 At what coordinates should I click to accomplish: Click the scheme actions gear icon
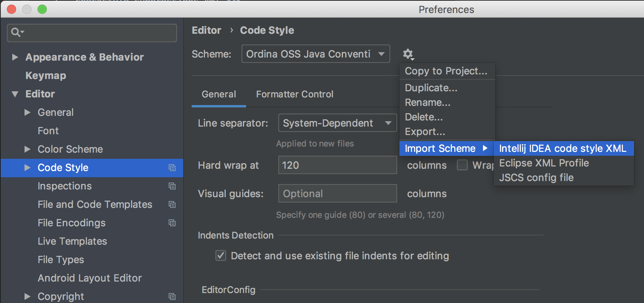coord(408,54)
